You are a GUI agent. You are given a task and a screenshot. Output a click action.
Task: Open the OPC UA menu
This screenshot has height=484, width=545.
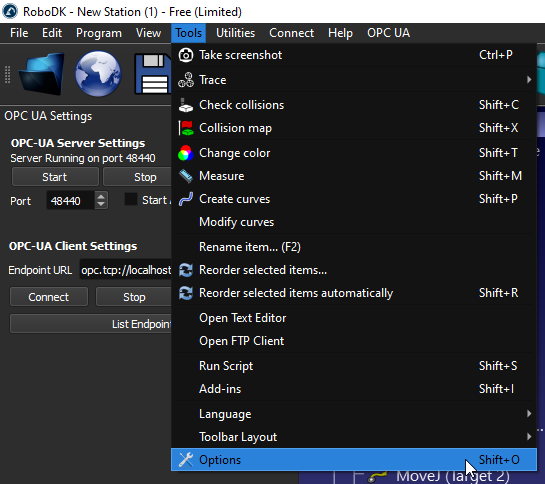coord(388,33)
